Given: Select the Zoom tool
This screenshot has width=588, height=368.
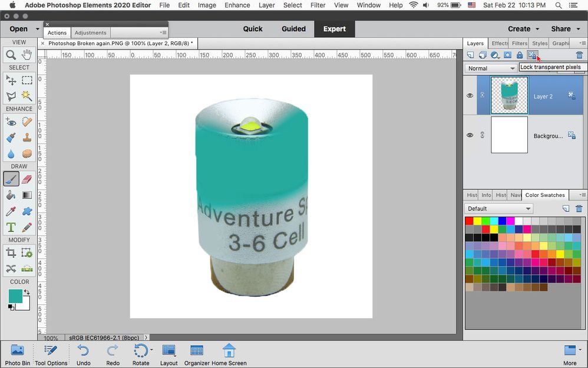Looking at the screenshot, I should point(11,55).
